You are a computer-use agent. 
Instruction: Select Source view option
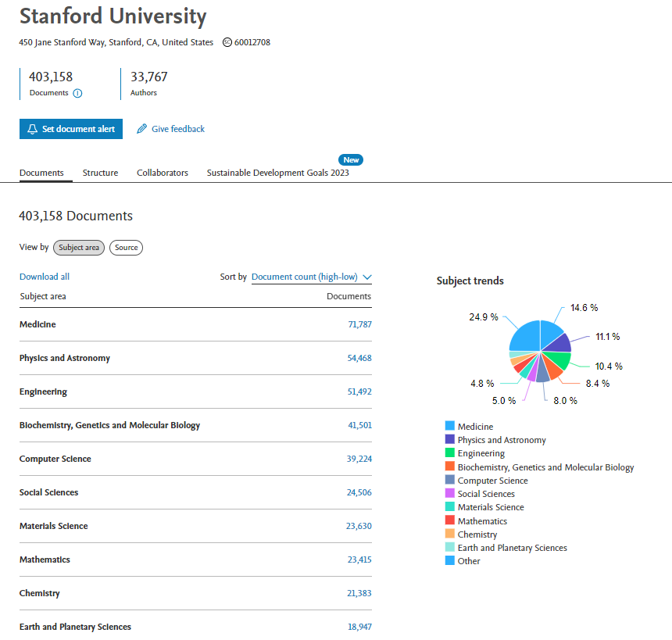(x=126, y=248)
